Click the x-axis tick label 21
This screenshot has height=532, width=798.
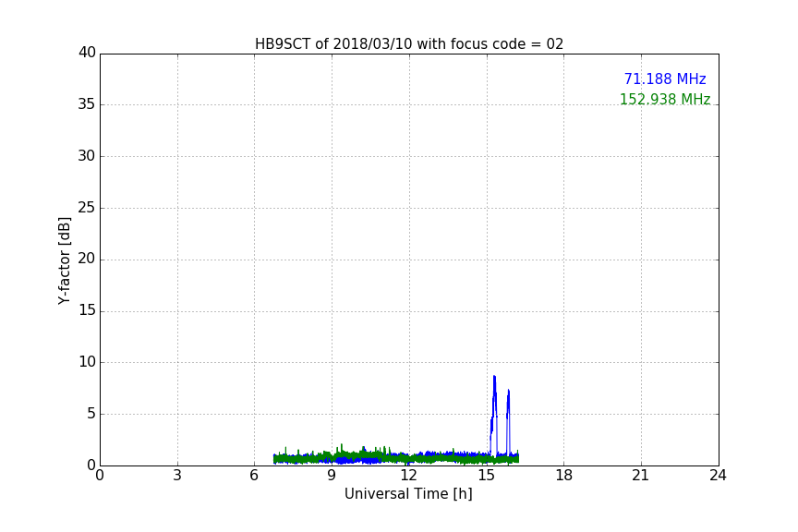coord(641,476)
